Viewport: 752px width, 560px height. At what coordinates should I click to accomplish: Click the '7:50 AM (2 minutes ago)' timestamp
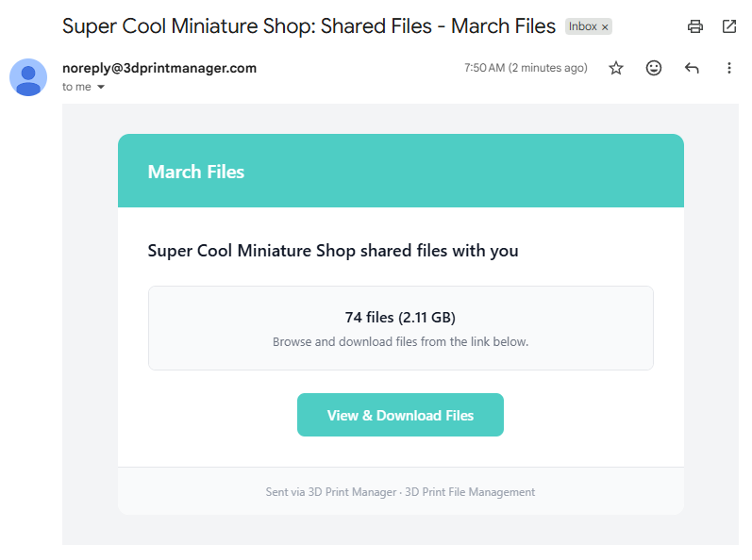click(526, 68)
